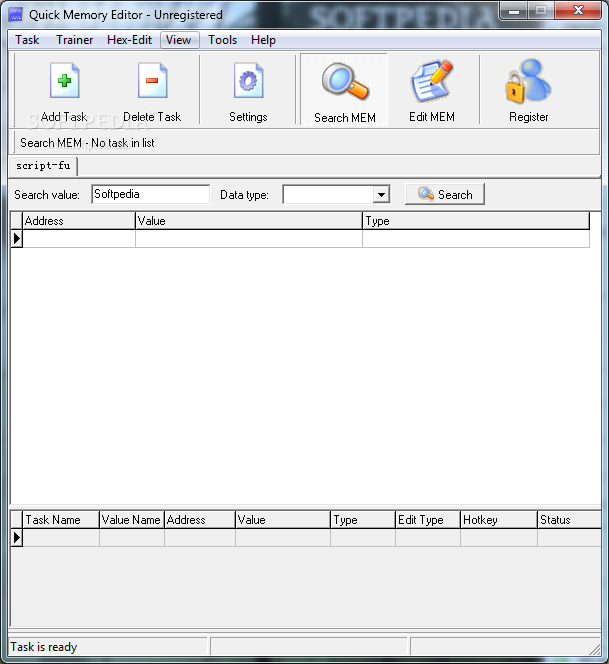
Task: Select the first results row indicator arrow
Action: (17, 239)
